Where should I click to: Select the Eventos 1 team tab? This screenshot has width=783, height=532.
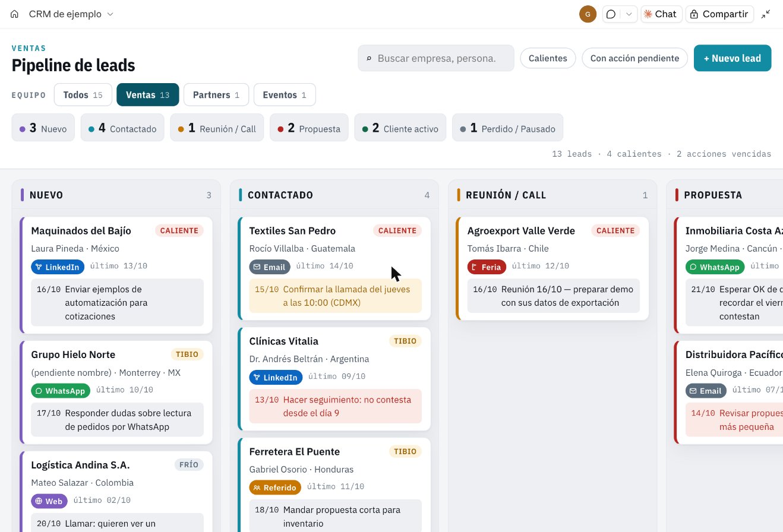click(285, 95)
